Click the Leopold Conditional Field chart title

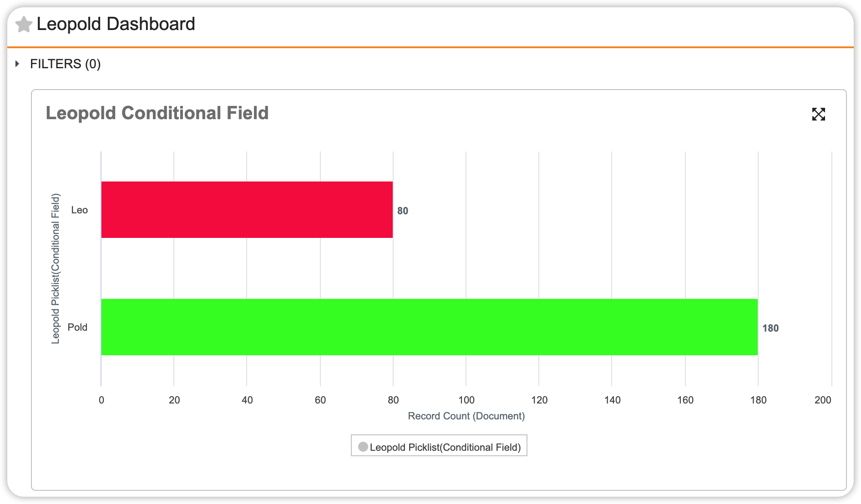tap(157, 113)
